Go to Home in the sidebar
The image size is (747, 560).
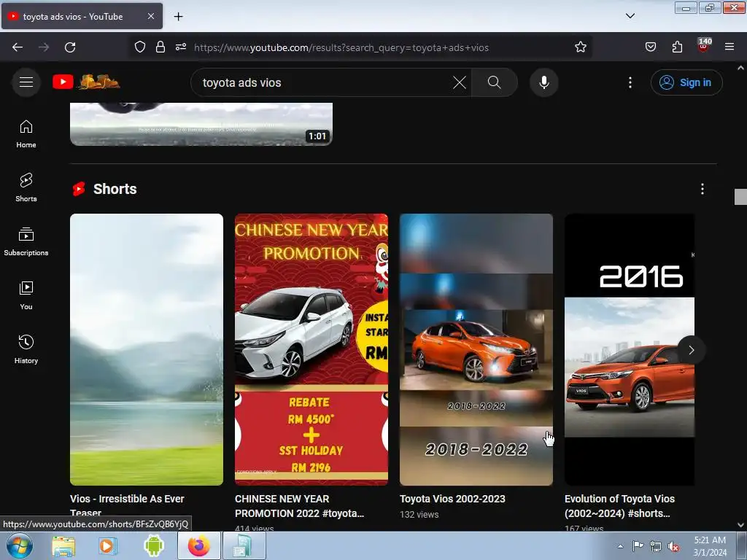pyautogui.click(x=26, y=134)
